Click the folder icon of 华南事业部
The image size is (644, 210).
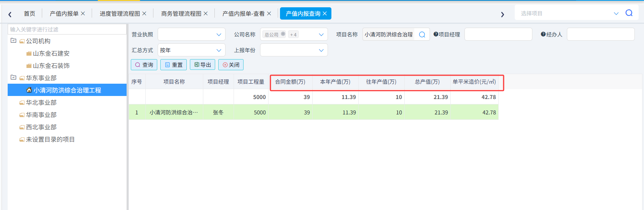pos(22,115)
